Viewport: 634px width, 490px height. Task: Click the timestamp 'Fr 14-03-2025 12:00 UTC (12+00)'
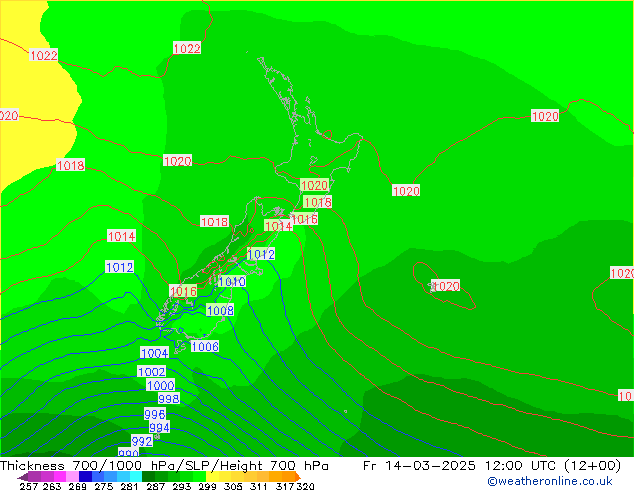pyautogui.click(x=492, y=466)
